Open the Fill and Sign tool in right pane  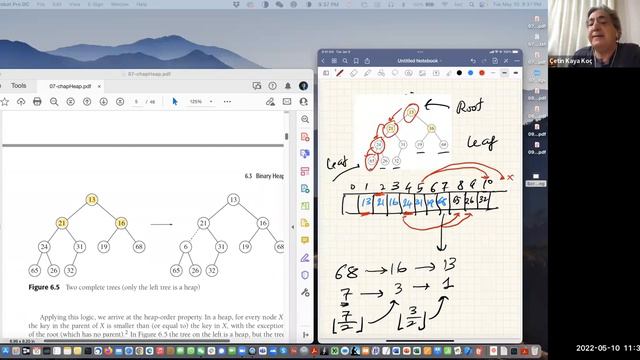305,258
